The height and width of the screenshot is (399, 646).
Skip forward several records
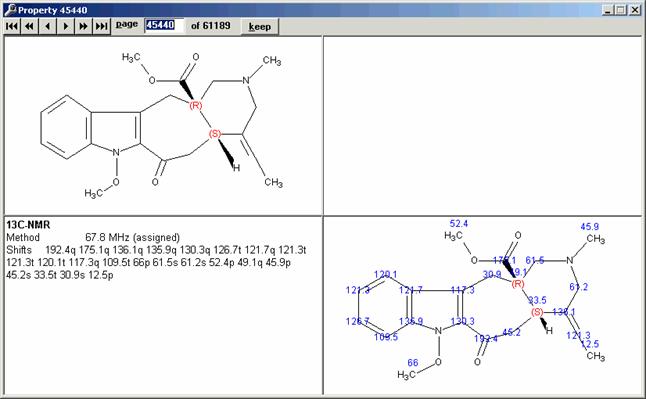coord(83,26)
